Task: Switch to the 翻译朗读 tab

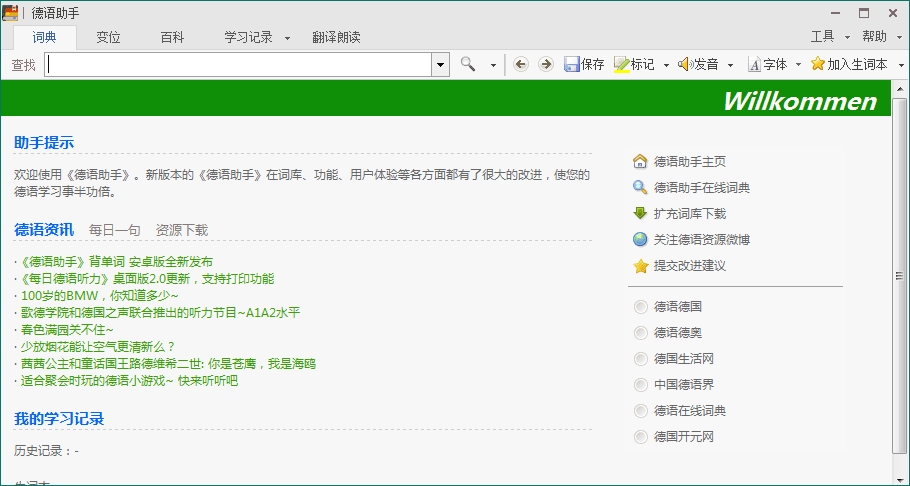Action: pos(336,37)
